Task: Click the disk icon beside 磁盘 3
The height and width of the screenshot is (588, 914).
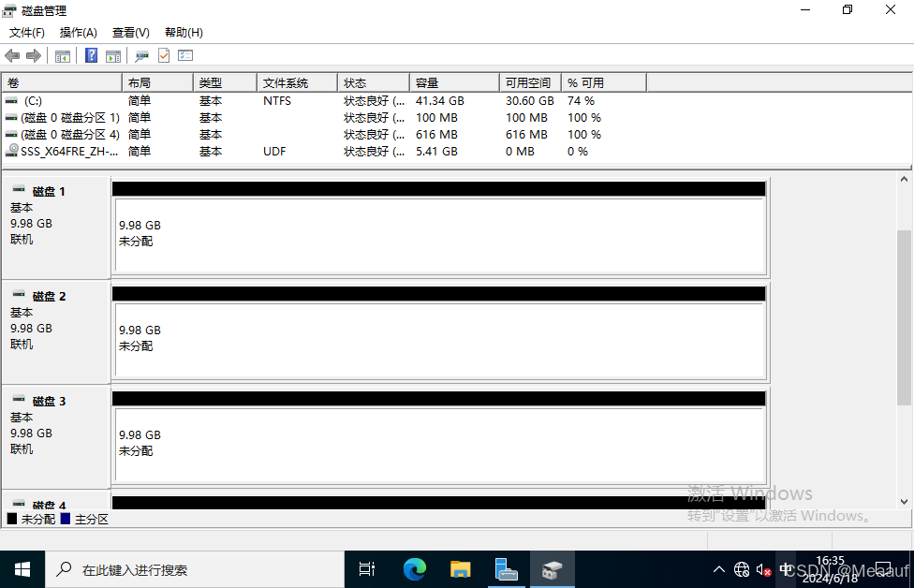Action: [x=19, y=399]
